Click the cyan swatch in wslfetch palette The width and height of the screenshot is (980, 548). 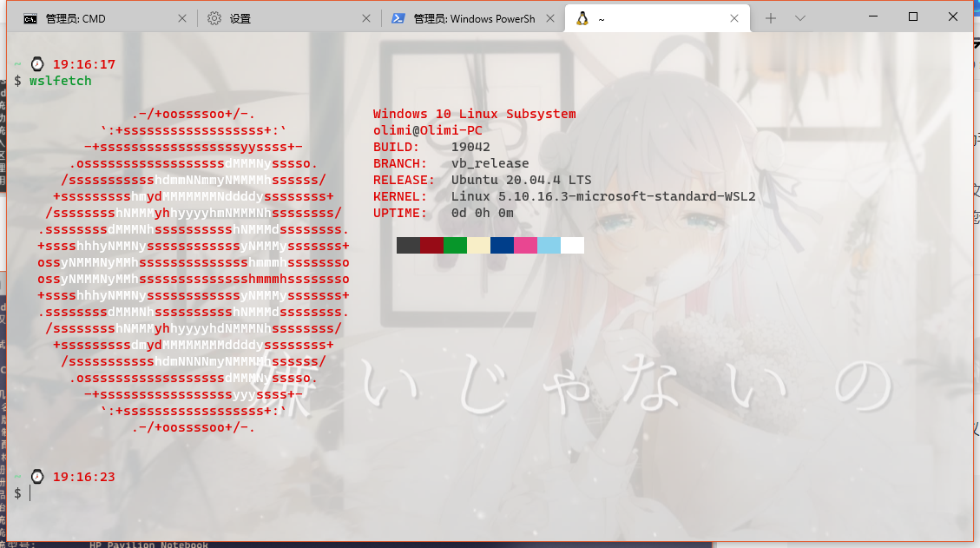pyautogui.click(x=548, y=245)
